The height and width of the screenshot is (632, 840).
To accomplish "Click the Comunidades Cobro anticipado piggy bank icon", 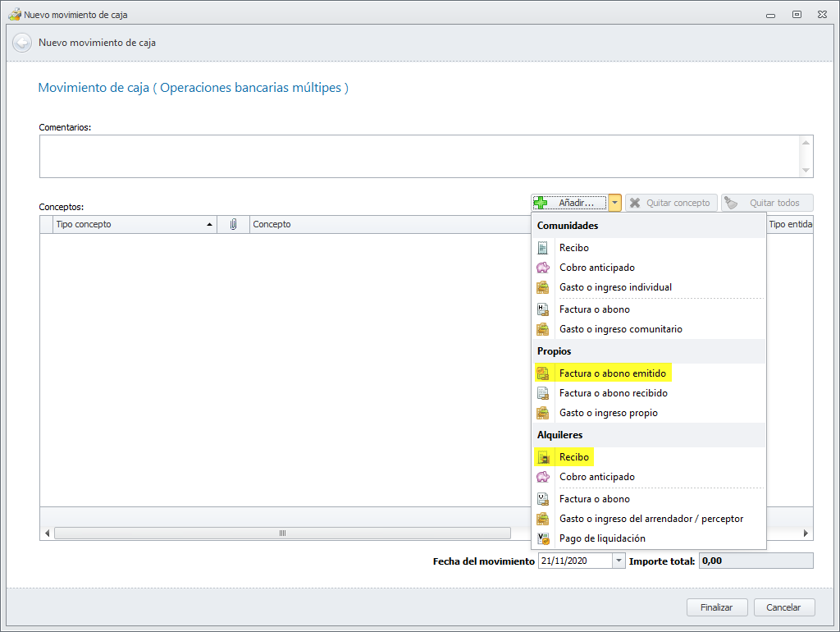I will [x=543, y=268].
